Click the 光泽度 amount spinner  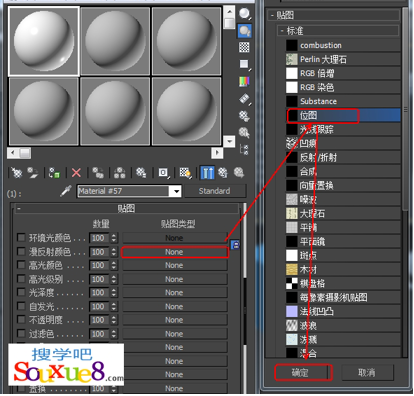click(x=114, y=293)
